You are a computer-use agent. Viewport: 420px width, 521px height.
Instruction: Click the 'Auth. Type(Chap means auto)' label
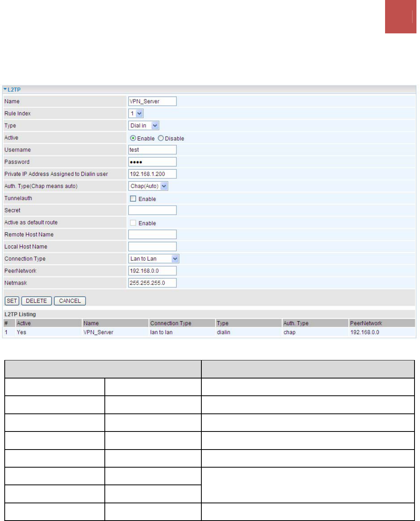(41, 186)
